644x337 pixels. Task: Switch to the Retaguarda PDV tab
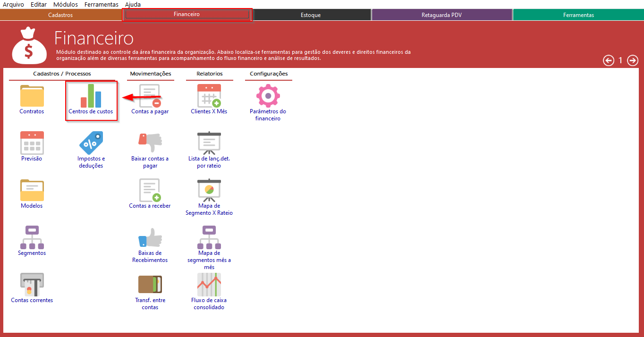pyautogui.click(x=441, y=15)
